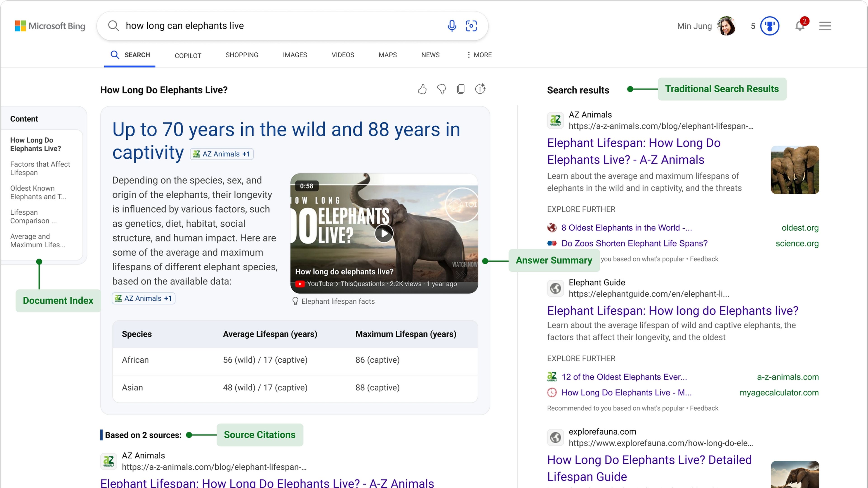Image resolution: width=868 pixels, height=488 pixels.
Task: Select the IMAGES tab
Action: point(295,55)
